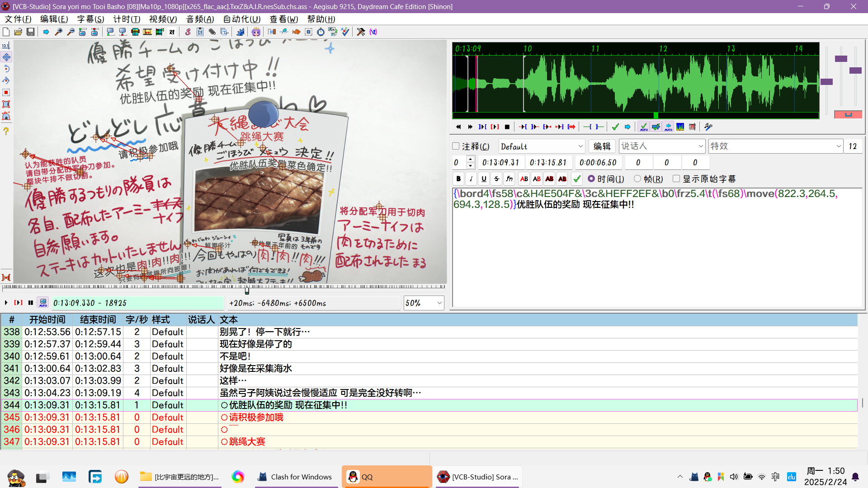Image resolution: width=868 pixels, height=488 pixels.
Task: Stop audio playback with the square button
Action: pos(507,127)
